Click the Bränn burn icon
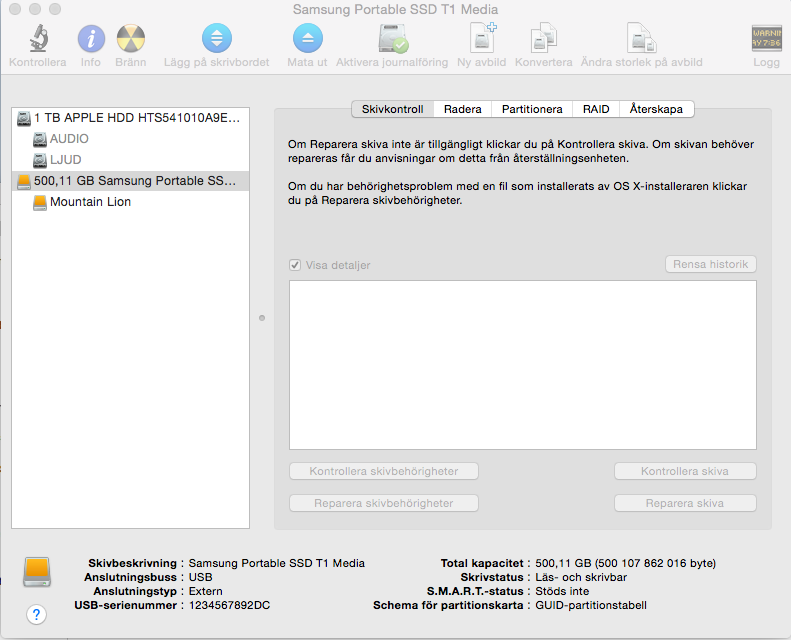Image resolution: width=791 pixels, height=640 pixels. point(131,39)
